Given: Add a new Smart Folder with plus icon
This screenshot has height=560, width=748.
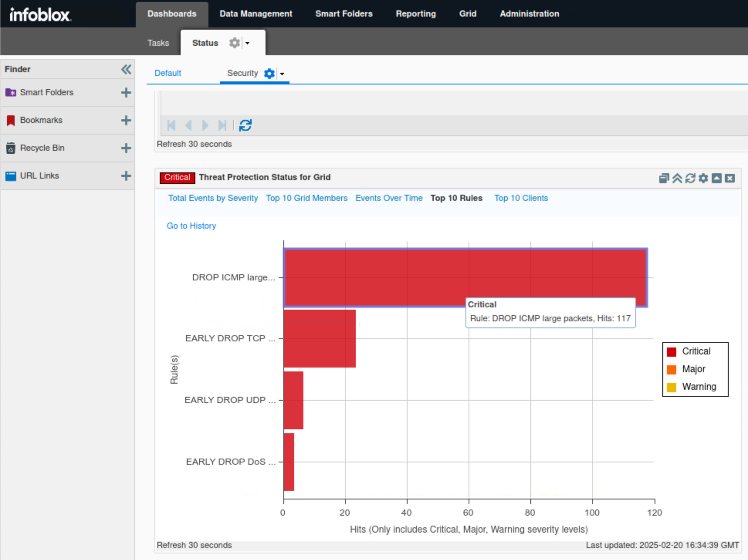Looking at the screenshot, I should [126, 93].
